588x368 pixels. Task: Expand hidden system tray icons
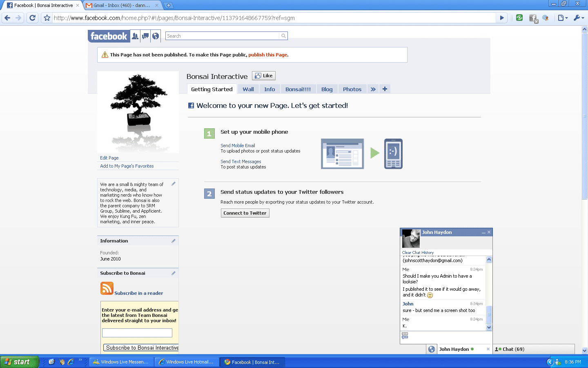pyautogui.click(x=550, y=362)
